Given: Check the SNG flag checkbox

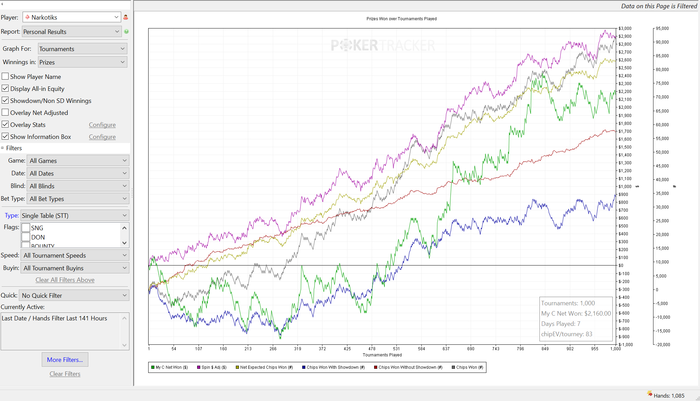Looking at the screenshot, I should coord(26,228).
